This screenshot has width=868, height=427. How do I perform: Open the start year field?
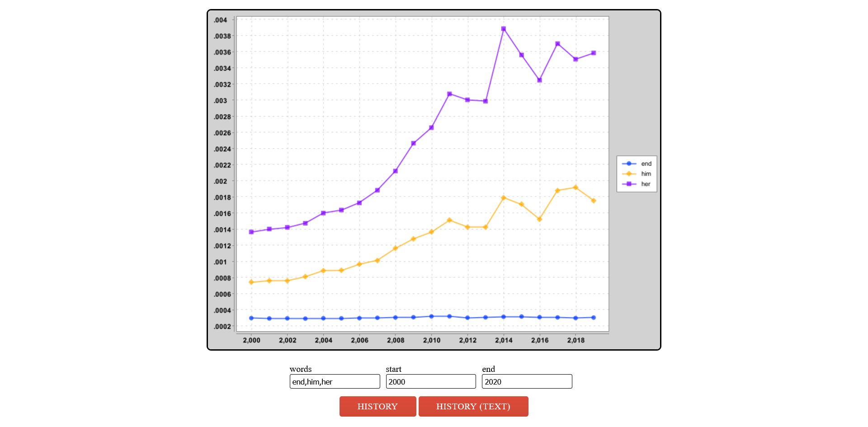point(431,381)
